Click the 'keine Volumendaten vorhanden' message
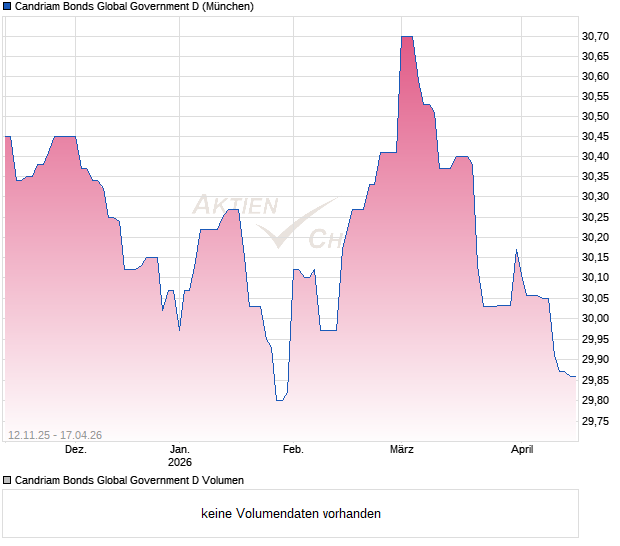 (291, 514)
